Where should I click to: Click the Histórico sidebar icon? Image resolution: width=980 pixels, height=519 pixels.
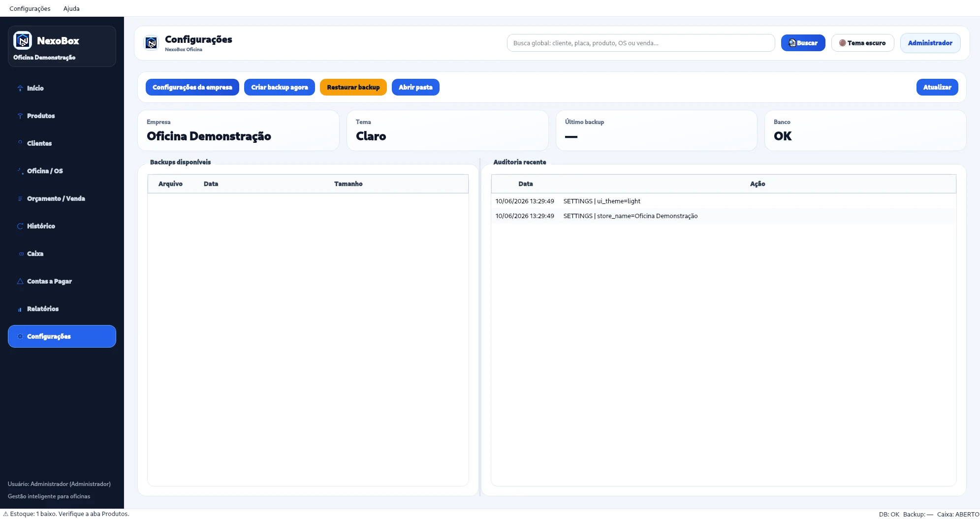[x=20, y=226]
